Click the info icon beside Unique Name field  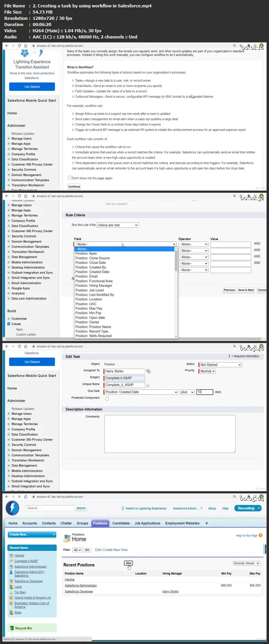coord(148,385)
